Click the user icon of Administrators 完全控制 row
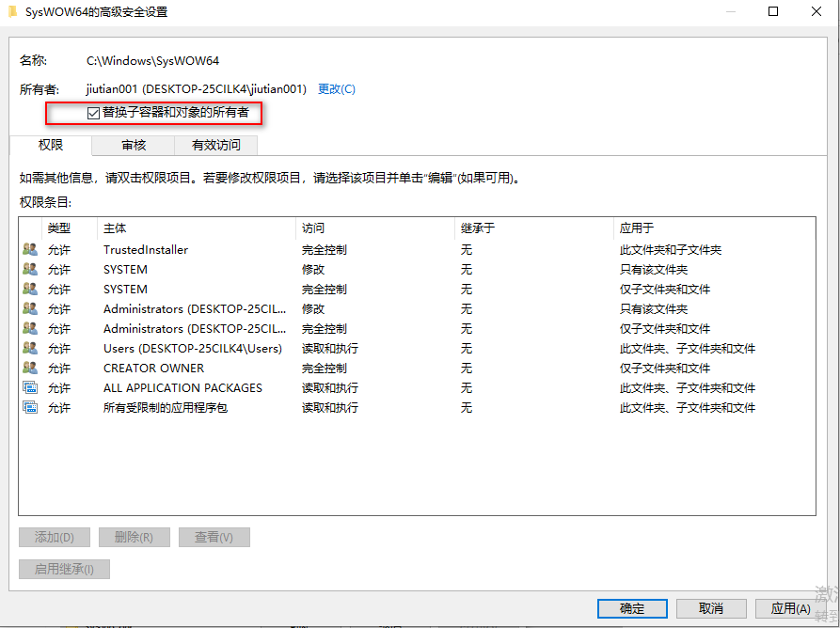The height and width of the screenshot is (628, 840). click(x=30, y=329)
